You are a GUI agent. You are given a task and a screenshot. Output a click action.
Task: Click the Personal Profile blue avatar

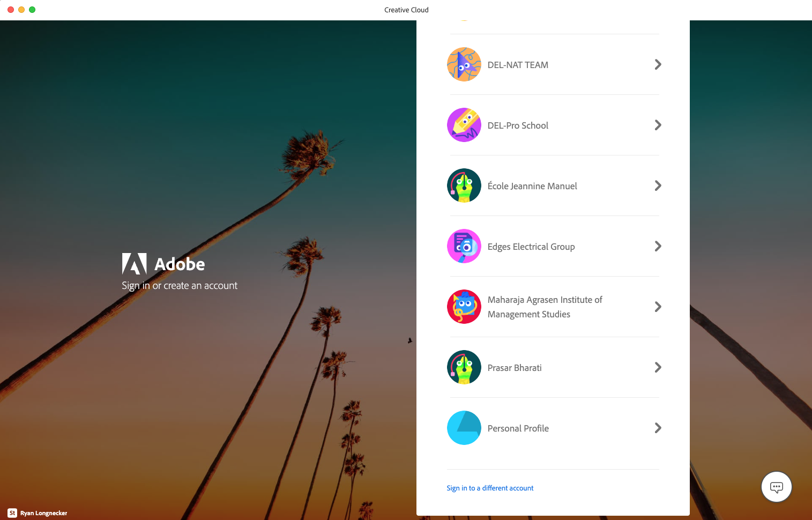tap(464, 428)
